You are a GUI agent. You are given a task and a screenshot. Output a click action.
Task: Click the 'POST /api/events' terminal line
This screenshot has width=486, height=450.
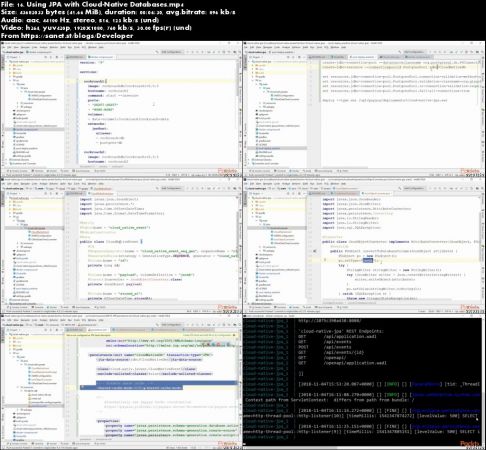(325, 347)
